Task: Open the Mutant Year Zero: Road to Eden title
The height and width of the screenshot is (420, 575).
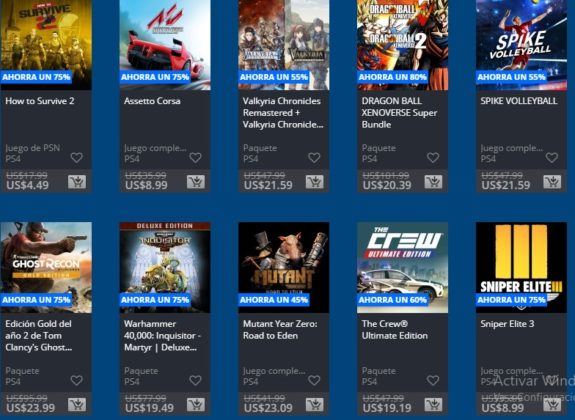Action: point(280,330)
